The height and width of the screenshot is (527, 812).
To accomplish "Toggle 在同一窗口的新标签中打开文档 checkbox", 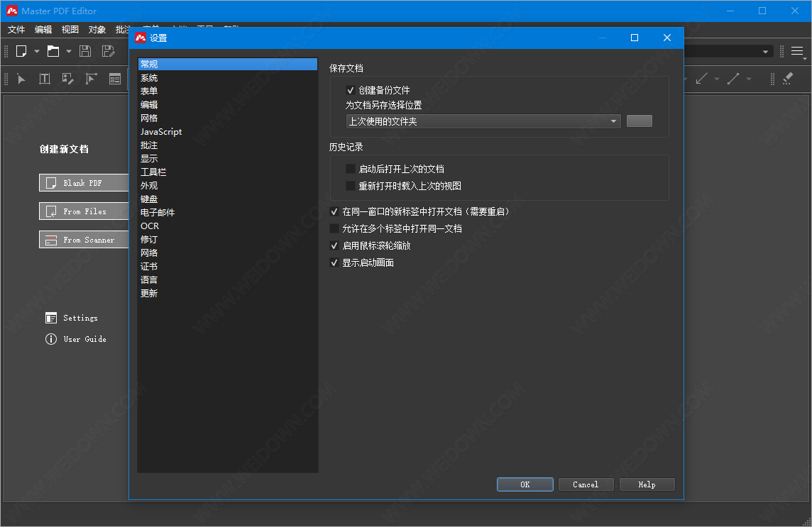I will click(x=334, y=211).
